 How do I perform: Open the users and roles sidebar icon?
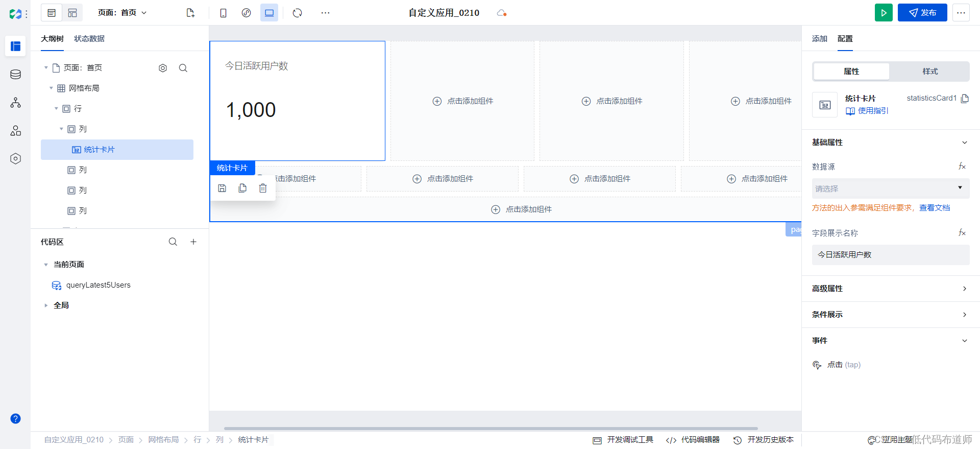pyautogui.click(x=15, y=131)
